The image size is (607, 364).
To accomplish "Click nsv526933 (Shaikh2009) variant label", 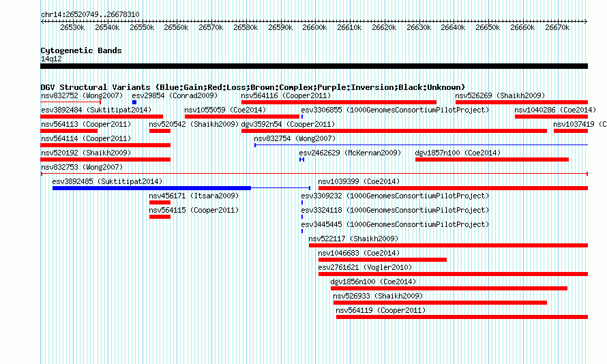I will tap(378, 296).
